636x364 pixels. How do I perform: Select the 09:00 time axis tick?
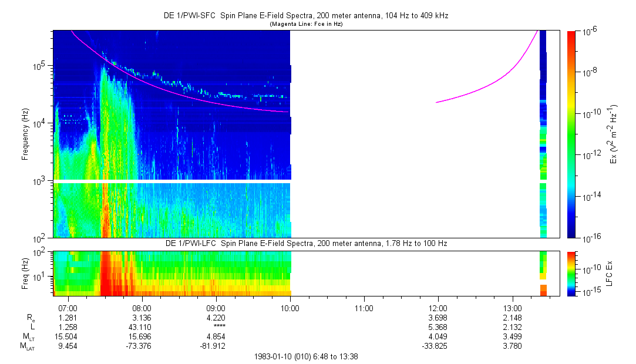pyautogui.click(x=216, y=308)
